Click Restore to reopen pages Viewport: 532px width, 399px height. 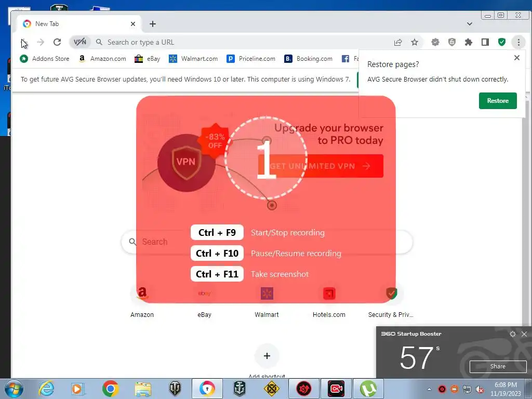coord(498,101)
